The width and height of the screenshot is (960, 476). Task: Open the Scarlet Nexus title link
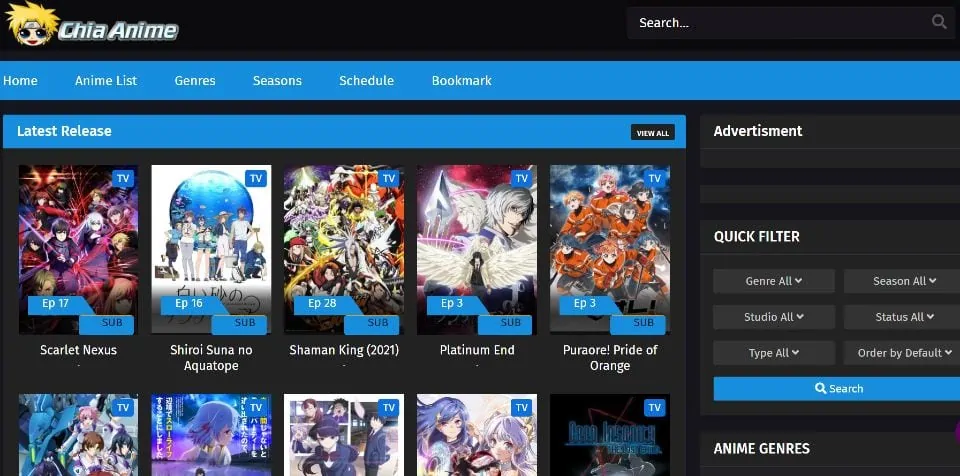(x=78, y=350)
